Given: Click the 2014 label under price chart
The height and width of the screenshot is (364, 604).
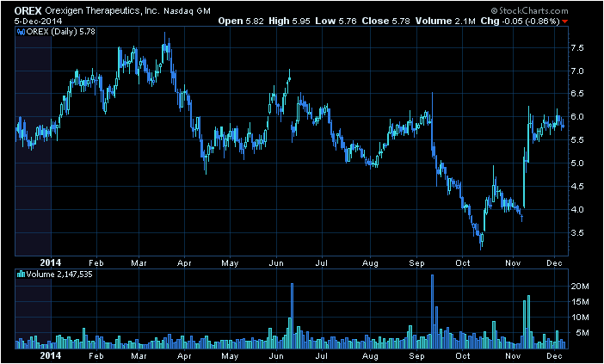Looking at the screenshot, I should pos(51,263).
